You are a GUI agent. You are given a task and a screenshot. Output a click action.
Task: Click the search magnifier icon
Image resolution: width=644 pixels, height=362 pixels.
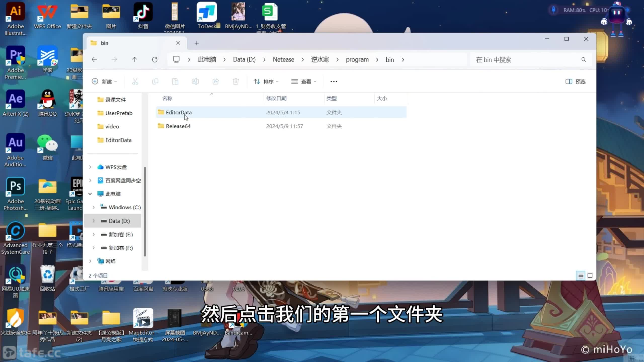pyautogui.click(x=584, y=60)
